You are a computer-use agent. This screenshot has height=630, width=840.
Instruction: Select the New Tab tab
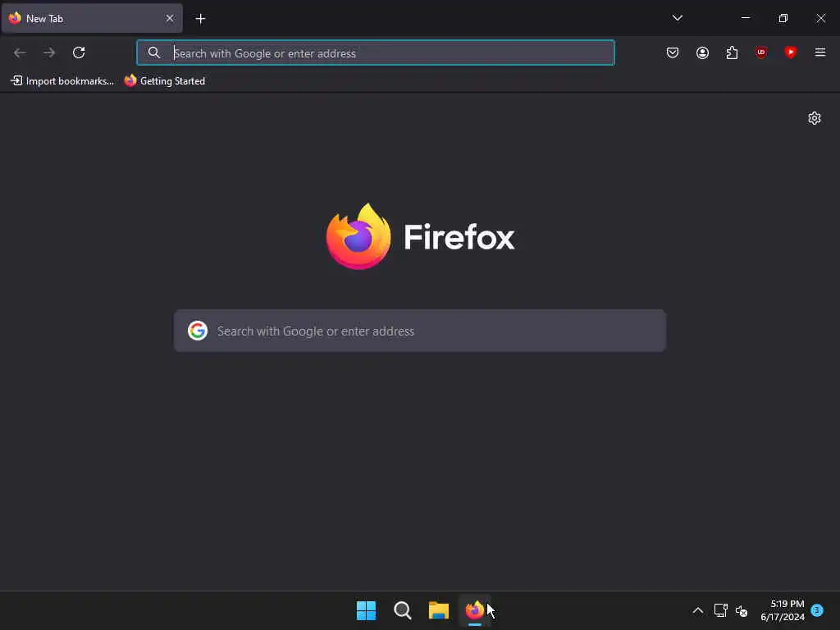tap(92, 18)
